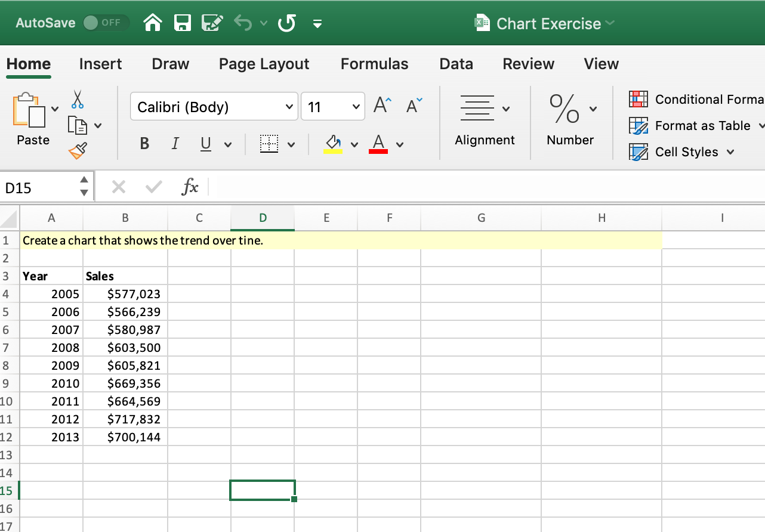Apply bold formatting from the ribbon

pyautogui.click(x=144, y=144)
